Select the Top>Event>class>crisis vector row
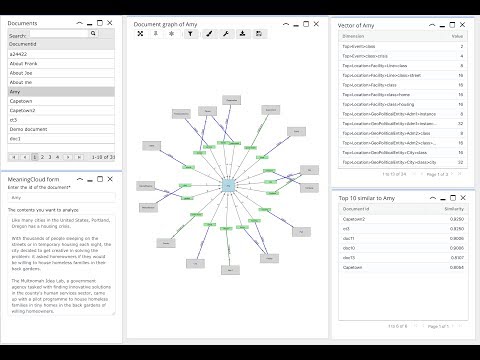 point(403,56)
